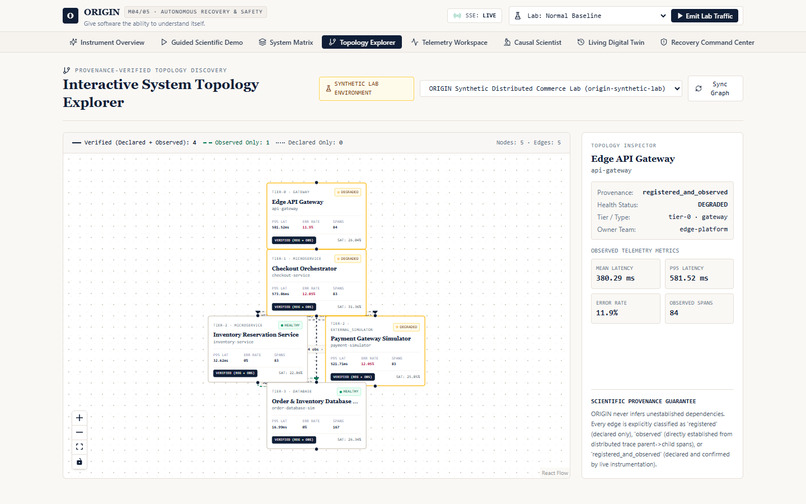Click the edge-platform owner team value

[x=703, y=229]
